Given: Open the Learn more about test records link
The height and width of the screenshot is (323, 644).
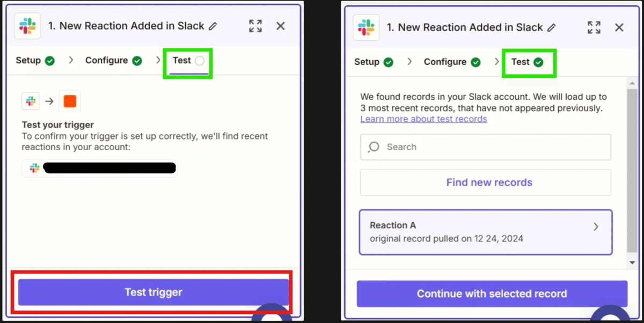Looking at the screenshot, I should (x=423, y=119).
